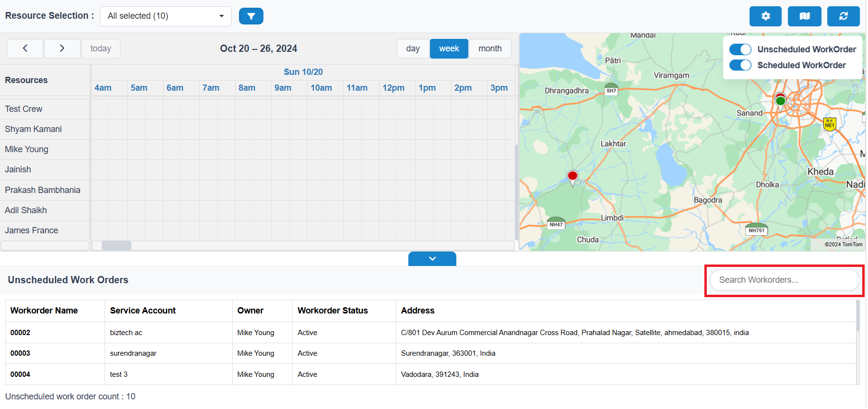Click the map view icon button
The width and height of the screenshot is (868, 409).
tap(805, 16)
